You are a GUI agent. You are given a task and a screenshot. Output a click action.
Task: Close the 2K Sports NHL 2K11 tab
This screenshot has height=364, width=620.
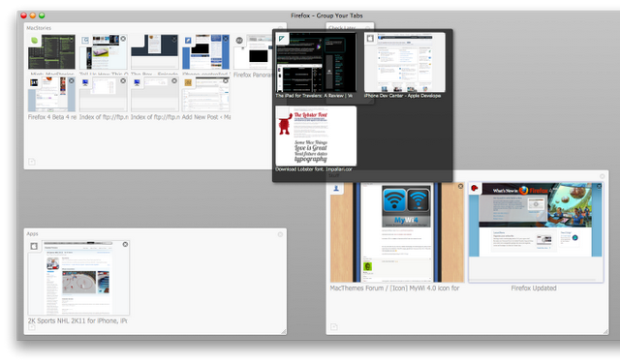[125, 244]
